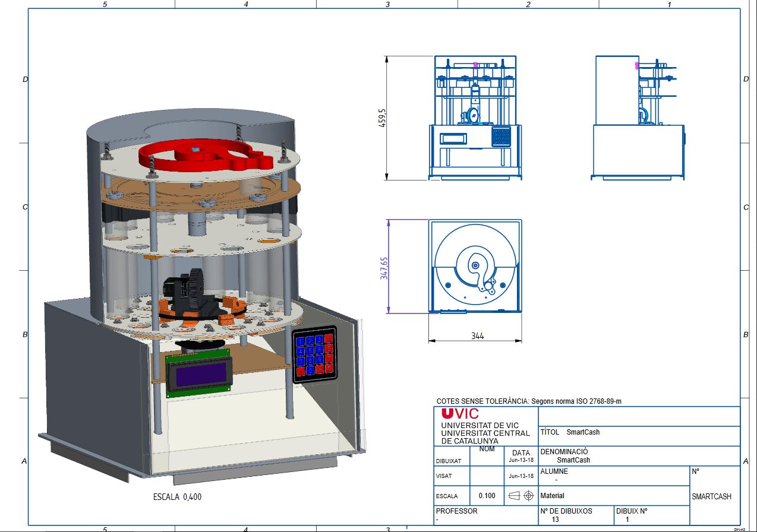Click the blue keypad in isometric view

(314, 353)
